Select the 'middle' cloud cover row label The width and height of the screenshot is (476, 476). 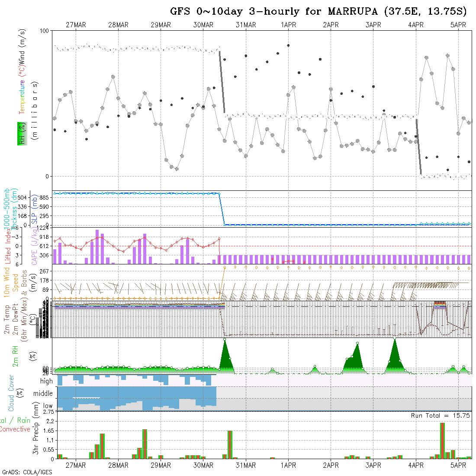[43, 394]
